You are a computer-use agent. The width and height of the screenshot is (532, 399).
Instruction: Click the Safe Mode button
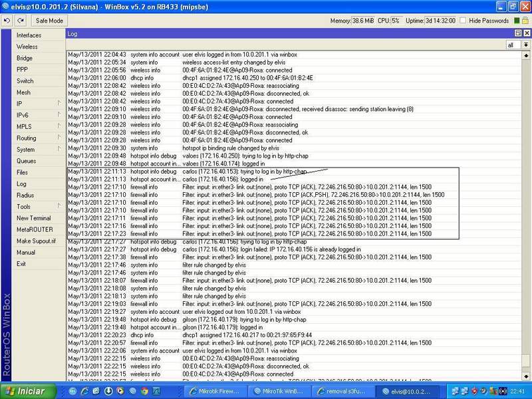coord(49,21)
